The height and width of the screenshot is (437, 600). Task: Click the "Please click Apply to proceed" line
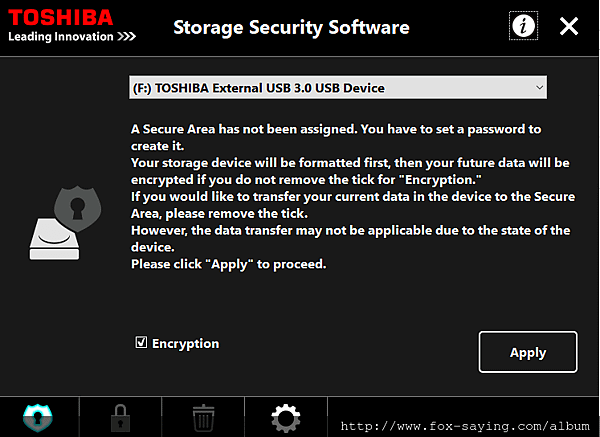point(228,264)
